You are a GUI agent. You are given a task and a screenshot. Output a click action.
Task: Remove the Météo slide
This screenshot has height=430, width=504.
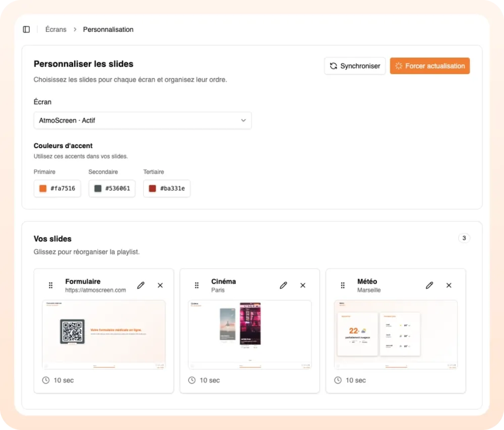449,285
